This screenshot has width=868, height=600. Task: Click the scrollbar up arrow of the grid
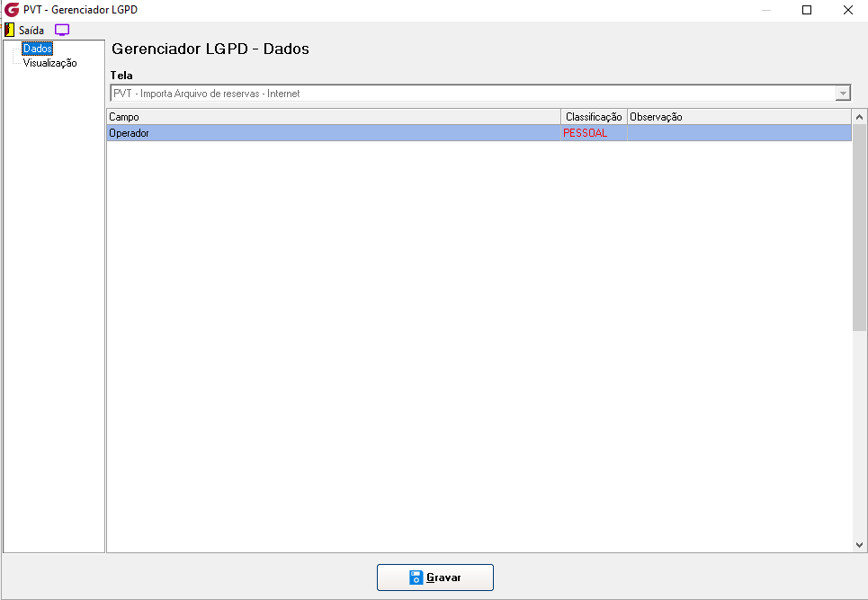tap(859, 117)
